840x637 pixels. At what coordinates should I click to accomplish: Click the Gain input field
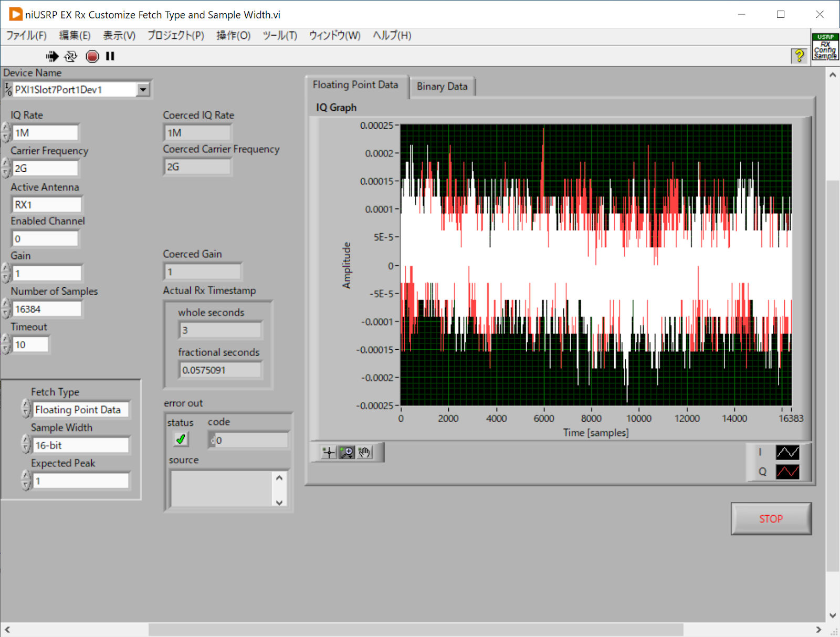tap(47, 274)
